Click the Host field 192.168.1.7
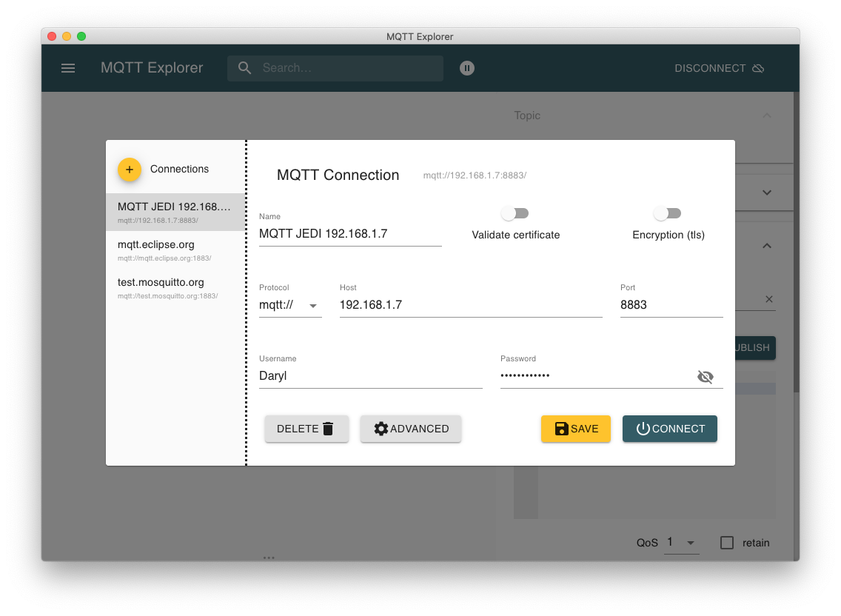Screen dimensions: 841x616 pyautogui.click(x=471, y=305)
